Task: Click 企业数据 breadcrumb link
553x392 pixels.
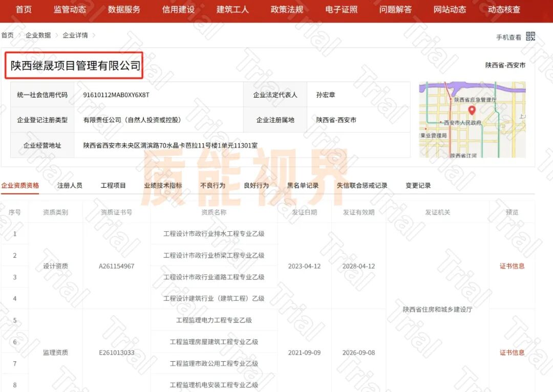Action: [38, 35]
